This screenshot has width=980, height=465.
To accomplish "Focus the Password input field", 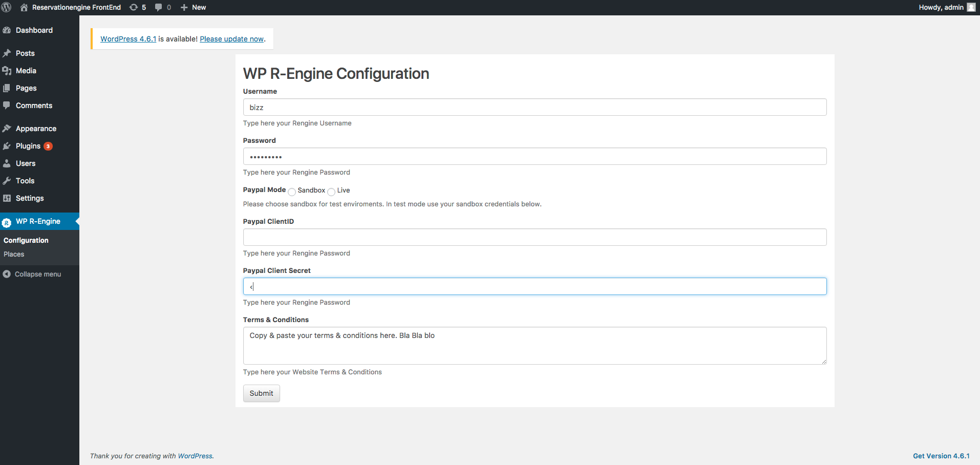I will tap(535, 156).
